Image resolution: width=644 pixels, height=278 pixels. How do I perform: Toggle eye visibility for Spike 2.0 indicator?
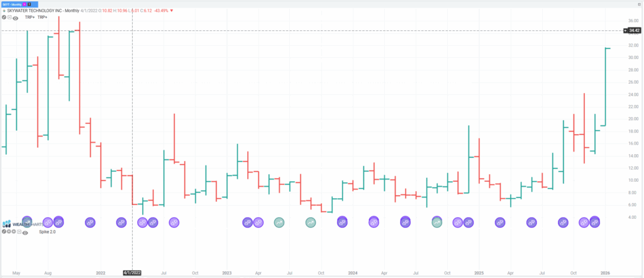click(x=24, y=232)
